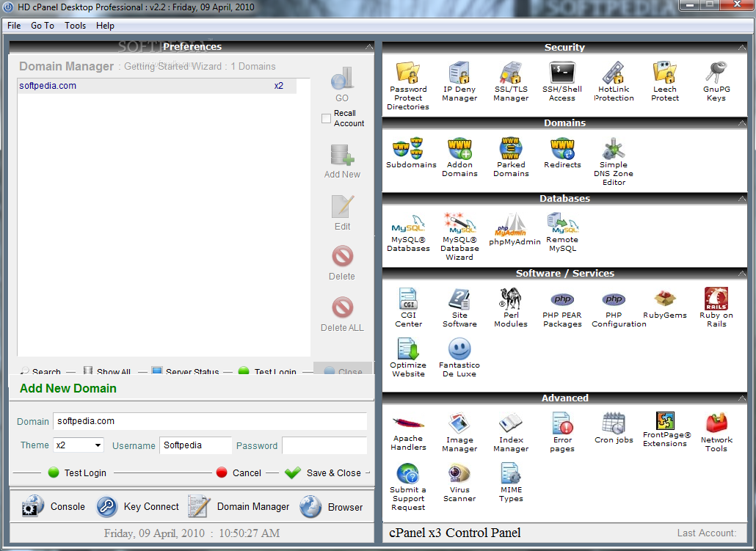
Task: Open Subdomains manager
Action: click(411, 153)
